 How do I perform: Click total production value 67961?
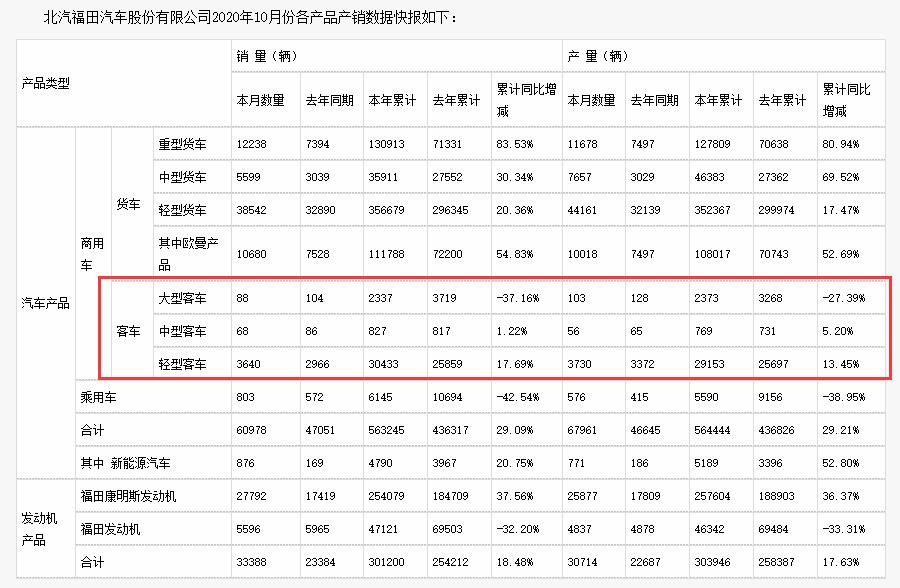[582, 430]
